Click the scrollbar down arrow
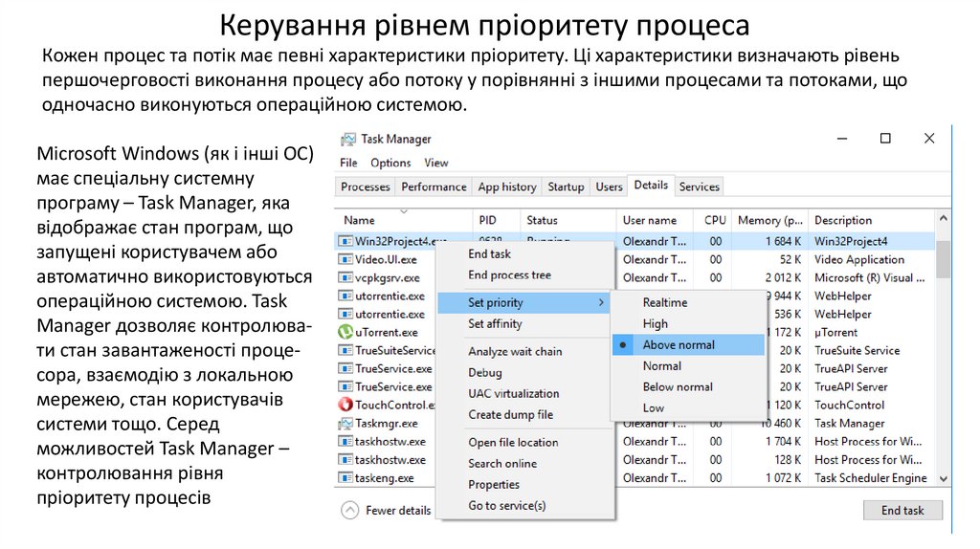This screenshot has width=980, height=549. [x=943, y=479]
